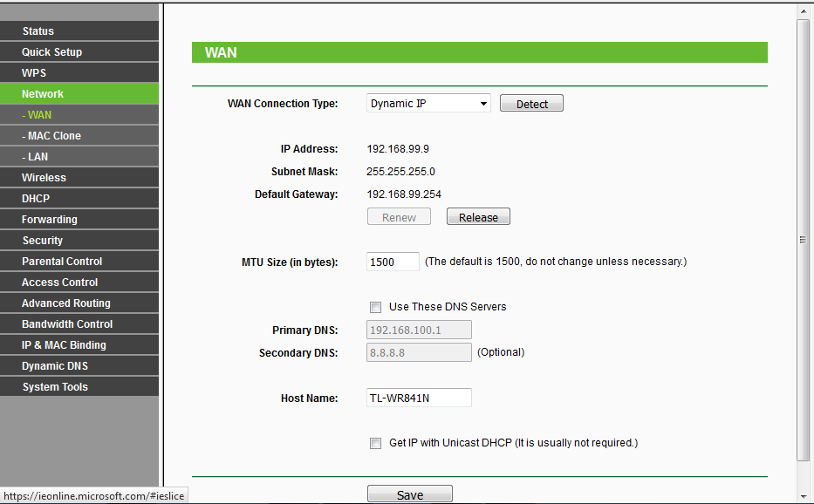Enable Use These DNS Servers checkbox
The width and height of the screenshot is (814, 504).
pyautogui.click(x=375, y=307)
